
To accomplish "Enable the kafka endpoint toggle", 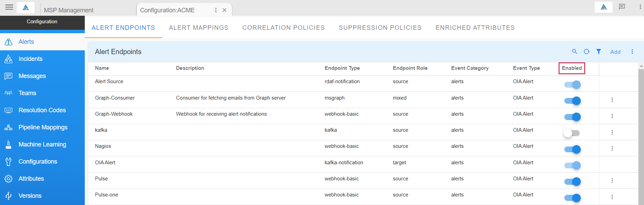I will pos(572,133).
